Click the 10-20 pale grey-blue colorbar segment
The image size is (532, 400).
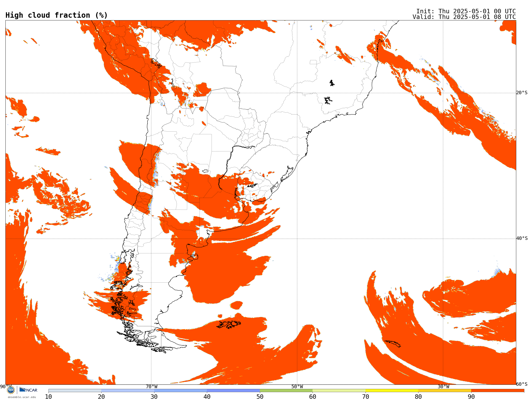(75, 390)
